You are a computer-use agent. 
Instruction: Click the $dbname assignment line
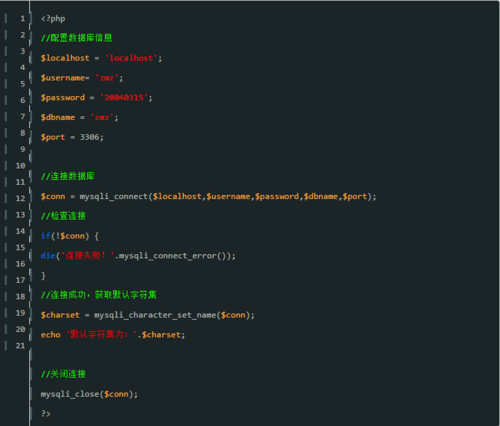[79, 117]
